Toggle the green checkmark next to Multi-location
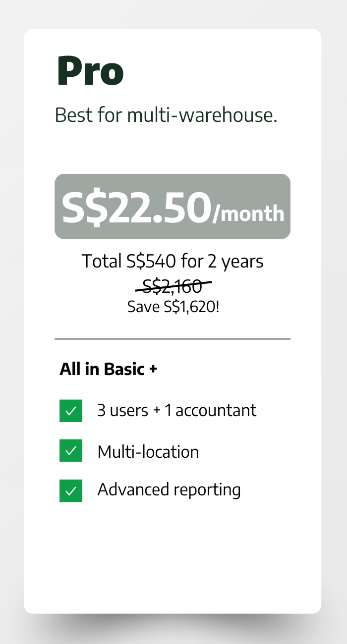347x644 pixels. (x=71, y=450)
